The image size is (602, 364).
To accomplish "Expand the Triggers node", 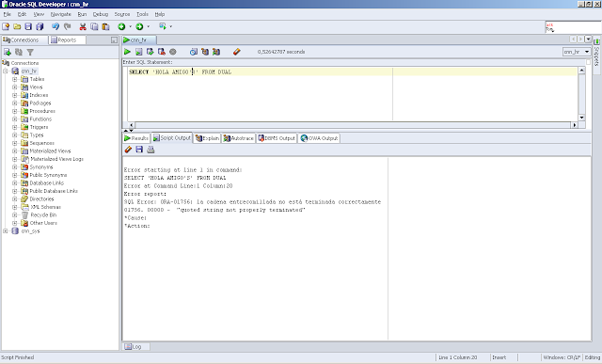I will (x=15, y=127).
